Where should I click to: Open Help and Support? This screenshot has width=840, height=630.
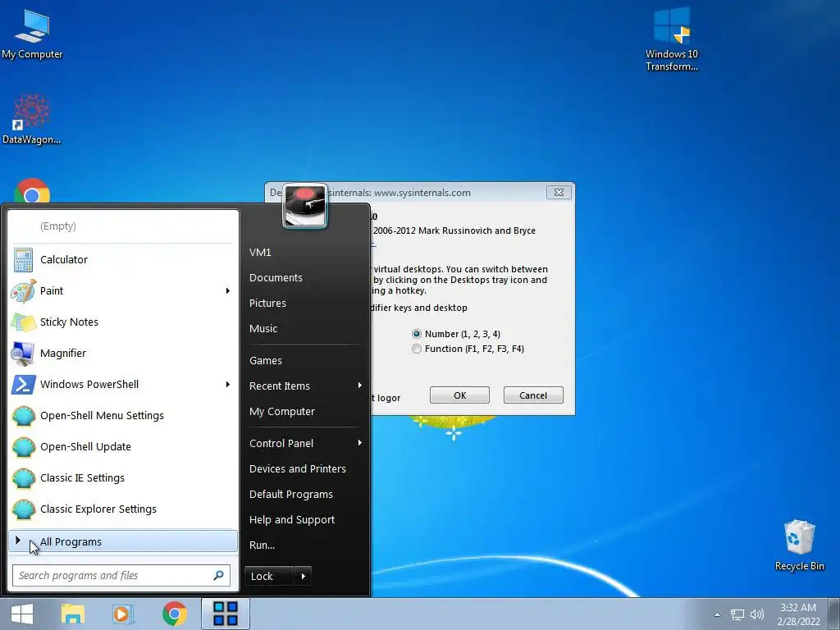click(x=292, y=519)
